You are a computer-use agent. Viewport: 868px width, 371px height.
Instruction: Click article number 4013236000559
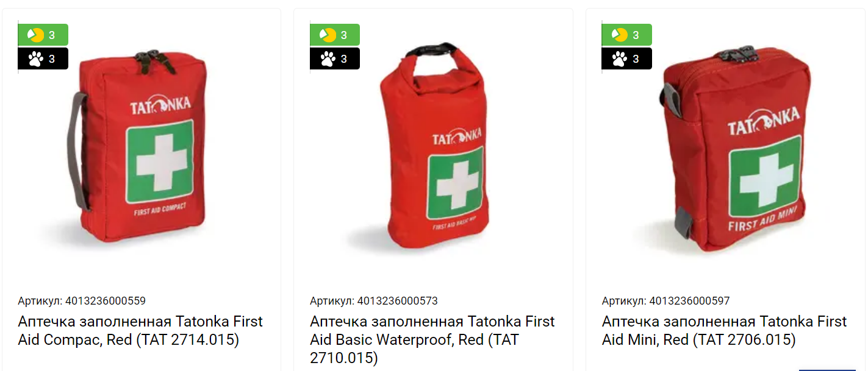click(x=82, y=300)
